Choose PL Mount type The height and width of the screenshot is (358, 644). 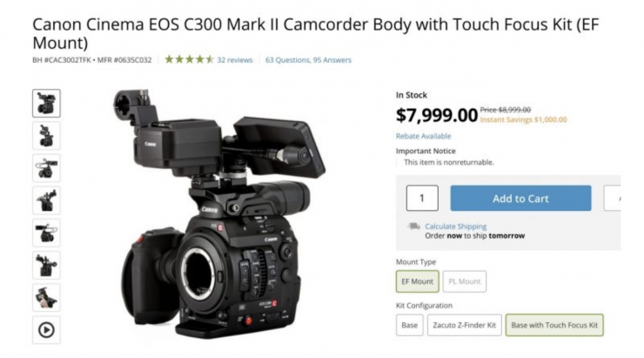tap(465, 281)
